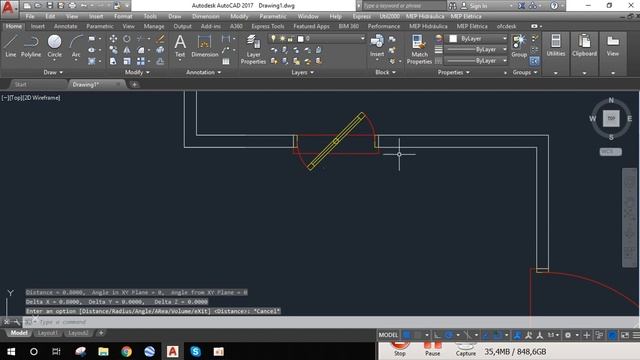Switch to the Start file tab

[x=20, y=84]
